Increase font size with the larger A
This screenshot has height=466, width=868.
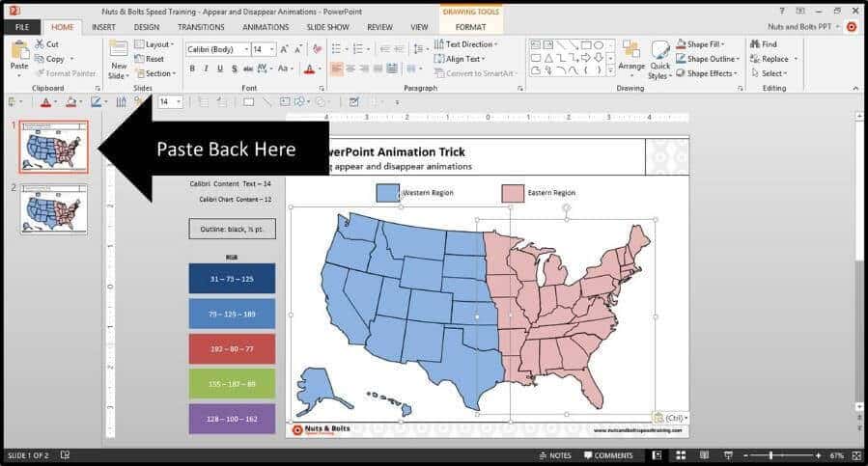(284, 49)
